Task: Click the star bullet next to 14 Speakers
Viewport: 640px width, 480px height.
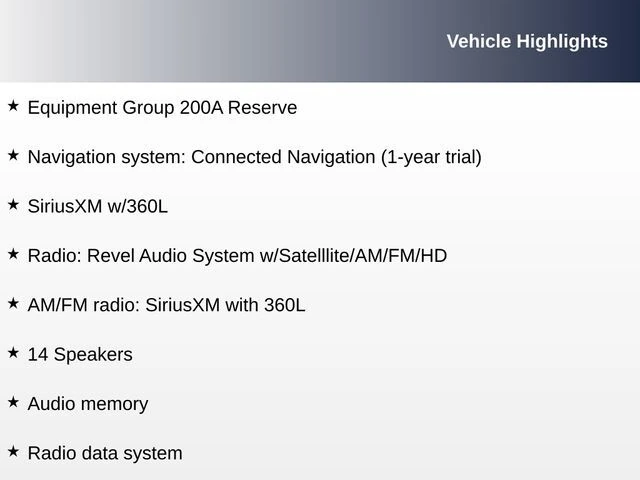Action: point(13,352)
